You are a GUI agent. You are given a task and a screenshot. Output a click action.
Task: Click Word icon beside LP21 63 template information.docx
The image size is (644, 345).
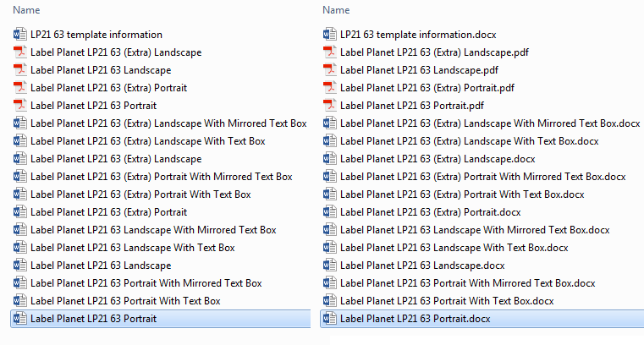[329, 34]
